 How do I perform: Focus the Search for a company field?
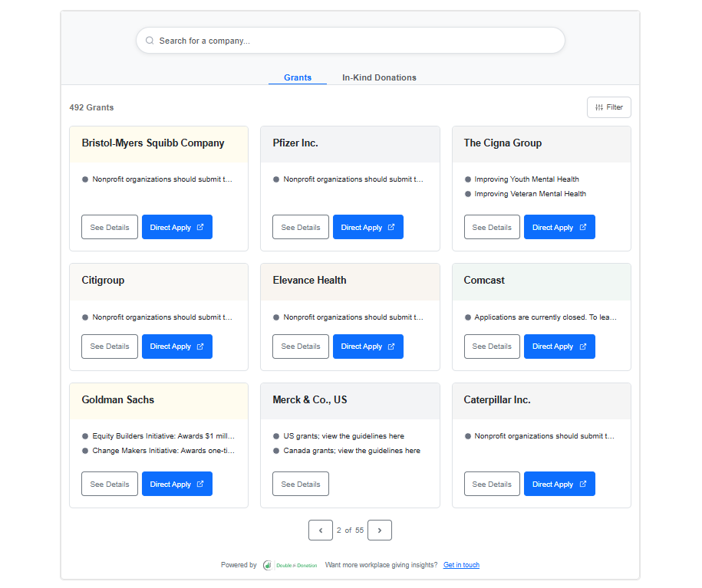pyautogui.click(x=353, y=41)
